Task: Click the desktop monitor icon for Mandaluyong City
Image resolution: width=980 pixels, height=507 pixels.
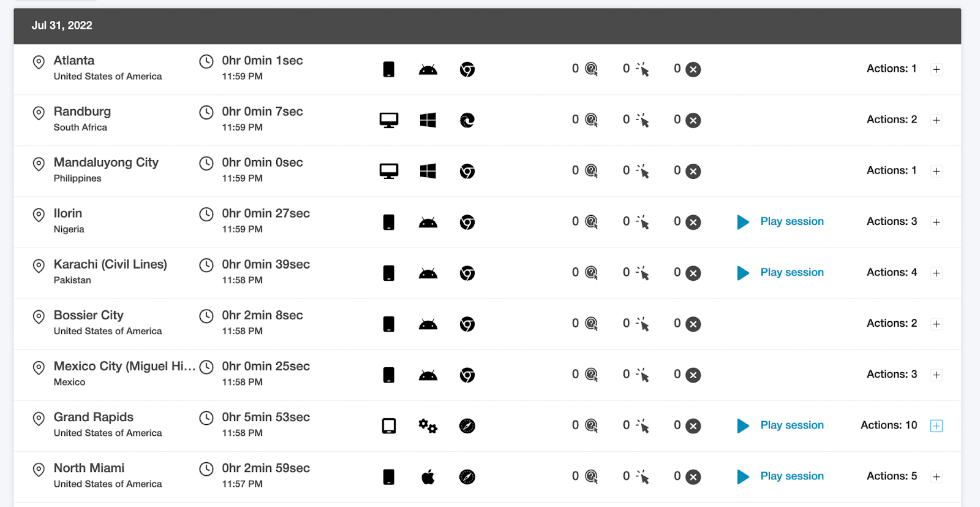Action: pyautogui.click(x=388, y=171)
